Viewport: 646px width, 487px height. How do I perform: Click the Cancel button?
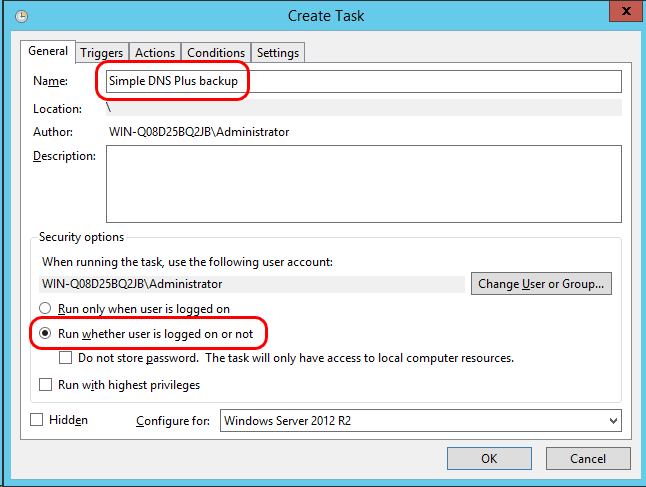(588, 459)
